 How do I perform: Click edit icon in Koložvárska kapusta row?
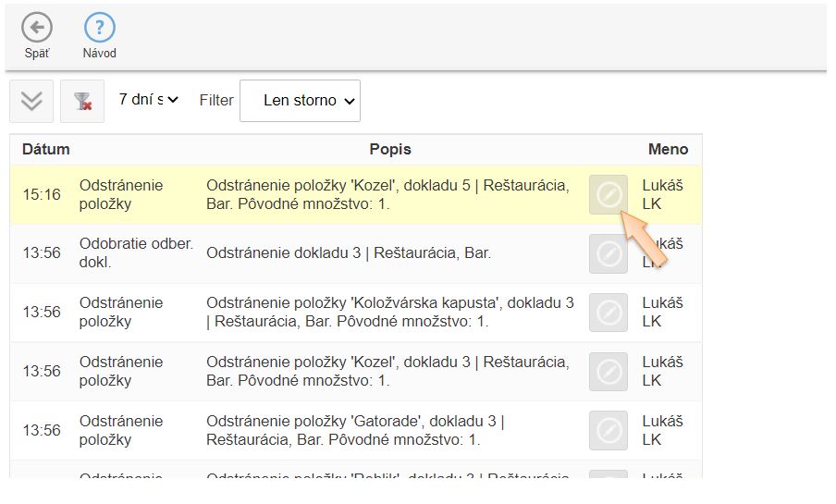pos(609,313)
